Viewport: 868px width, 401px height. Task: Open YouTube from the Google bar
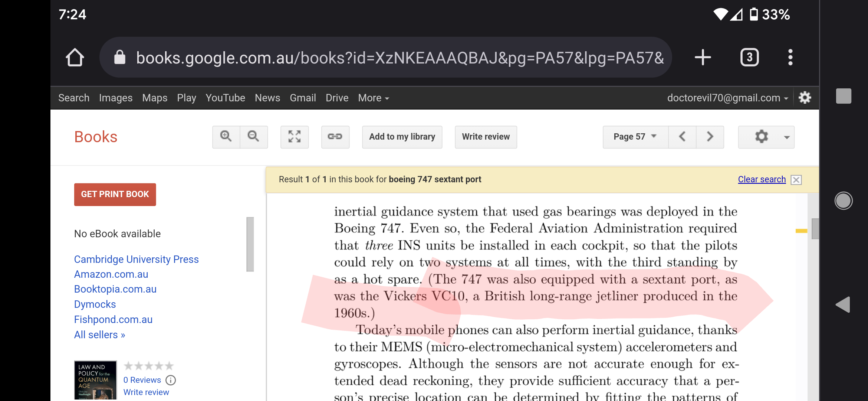click(225, 98)
